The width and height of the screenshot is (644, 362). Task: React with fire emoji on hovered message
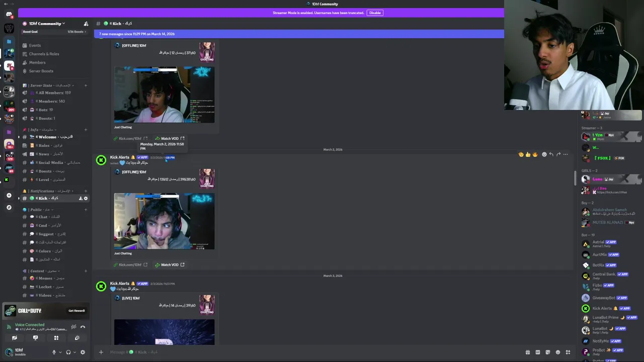click(x=535, y=154)
